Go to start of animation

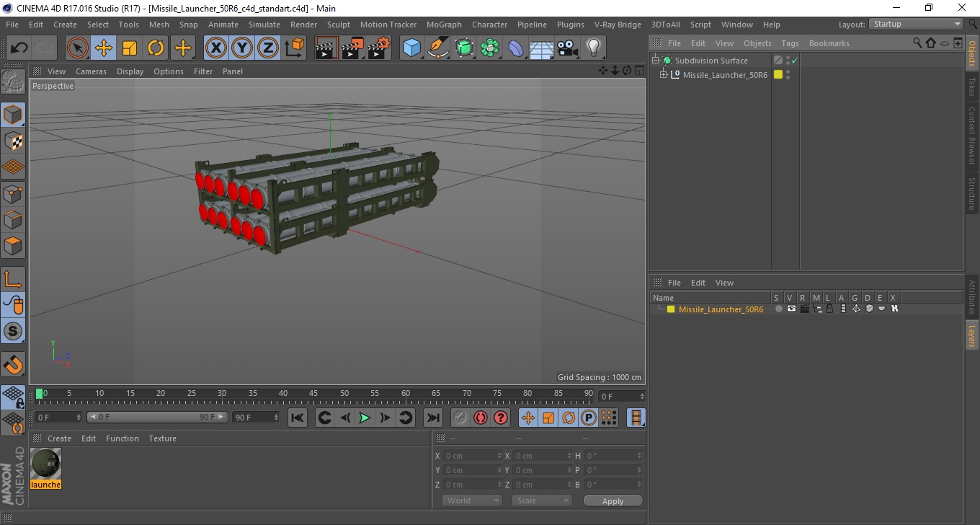click(298, 418)
